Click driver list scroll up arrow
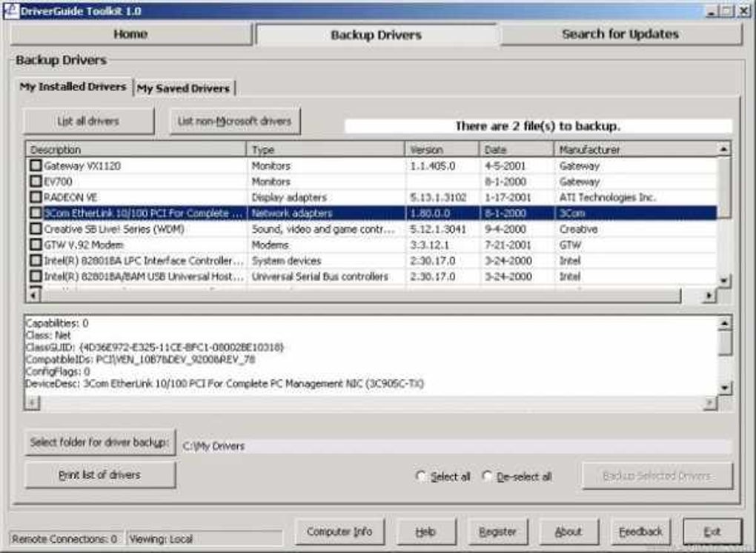This screenshot has height=553, width=756. 723,149
